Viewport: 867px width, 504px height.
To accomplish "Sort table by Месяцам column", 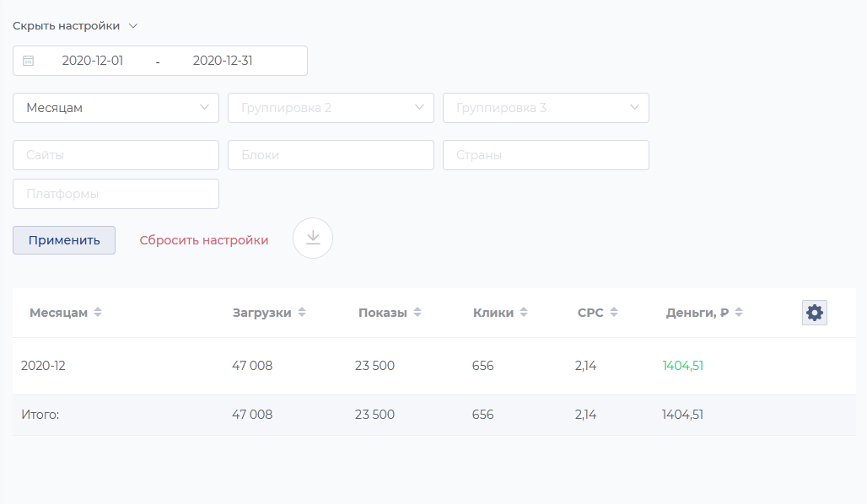I will (98, 313).
